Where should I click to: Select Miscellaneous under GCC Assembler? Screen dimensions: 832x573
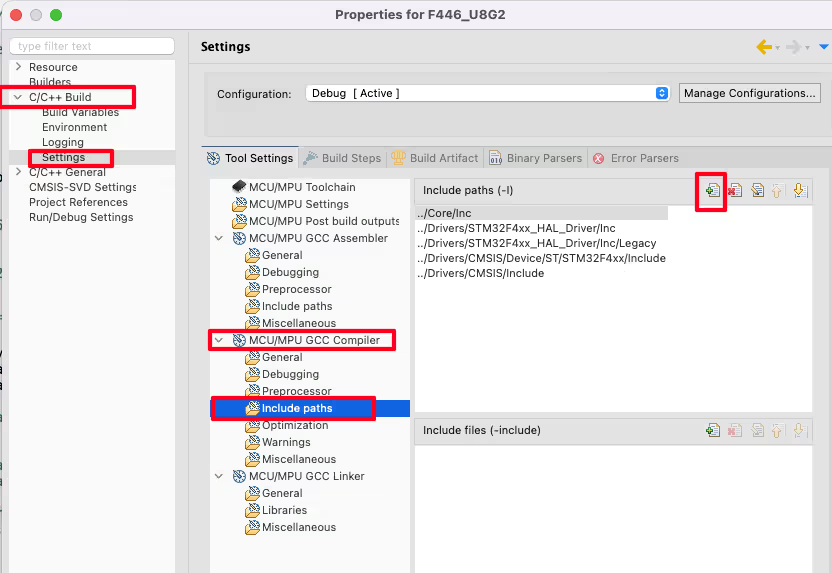(291, 323)
